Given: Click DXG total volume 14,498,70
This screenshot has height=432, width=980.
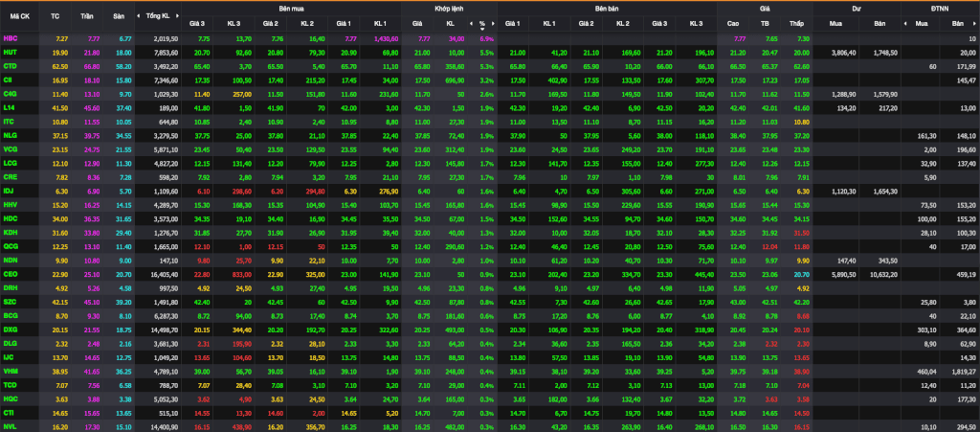Looking at the screenshot, I should click(165, 329).
